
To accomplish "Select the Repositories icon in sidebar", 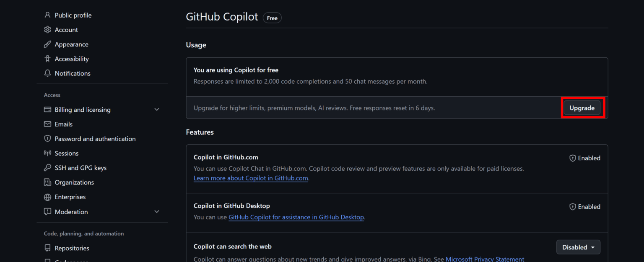I will pos(47,248).
